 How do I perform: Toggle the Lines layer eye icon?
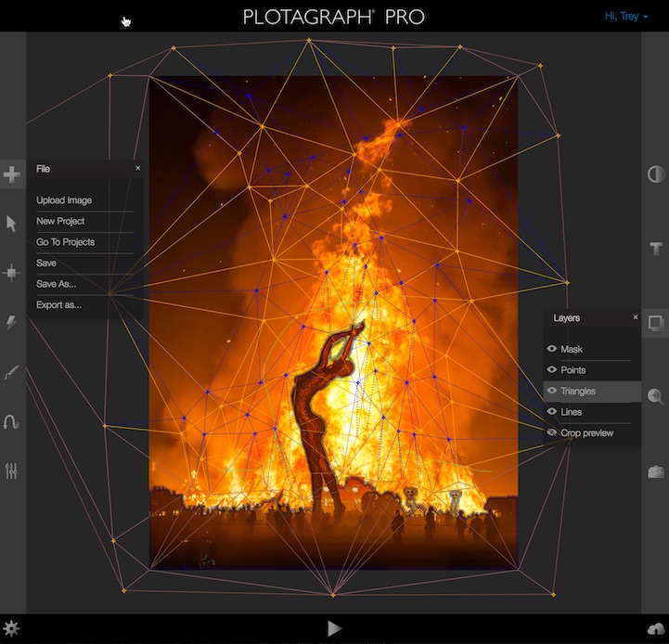[x=552, y=412]
